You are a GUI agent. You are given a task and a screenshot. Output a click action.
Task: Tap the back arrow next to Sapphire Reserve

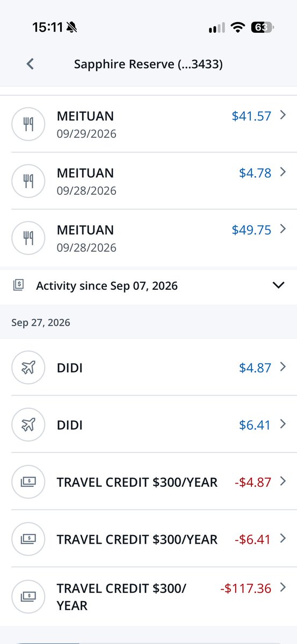(31, 64)
